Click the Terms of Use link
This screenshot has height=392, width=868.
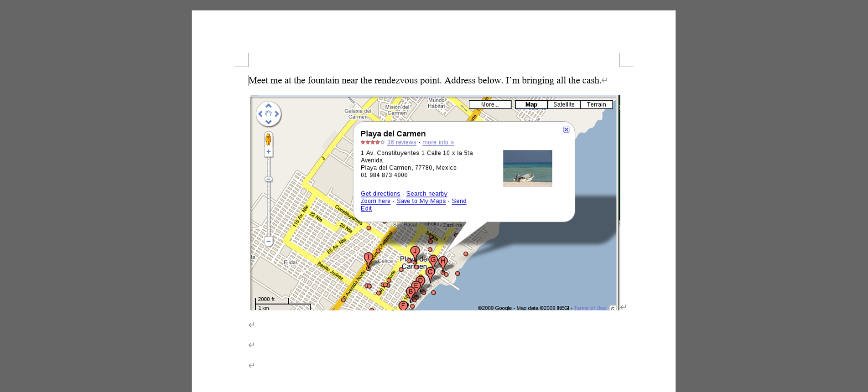click(590, 308)
